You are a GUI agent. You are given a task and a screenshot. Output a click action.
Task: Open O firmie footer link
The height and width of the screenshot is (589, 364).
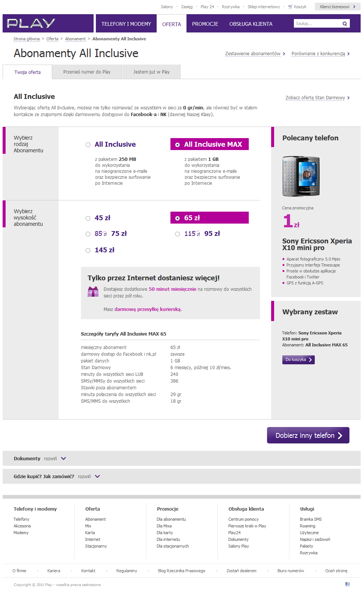[19, 571]
